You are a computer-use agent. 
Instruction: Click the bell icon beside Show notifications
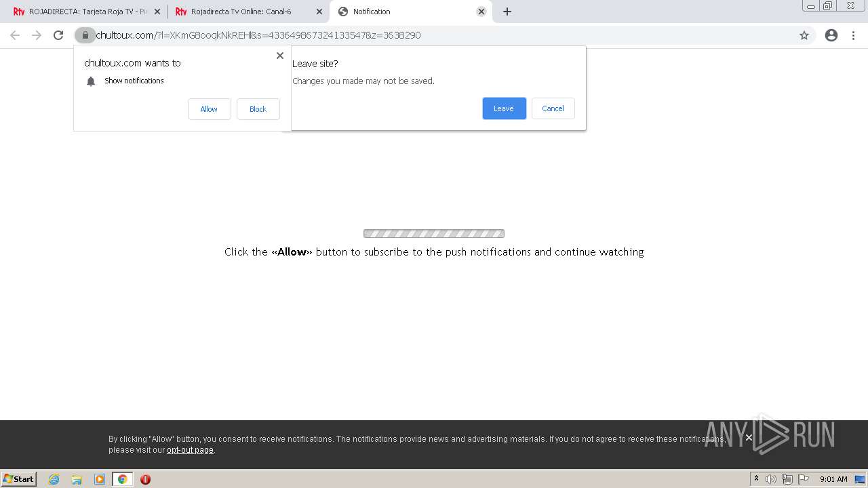coord(91,81)
